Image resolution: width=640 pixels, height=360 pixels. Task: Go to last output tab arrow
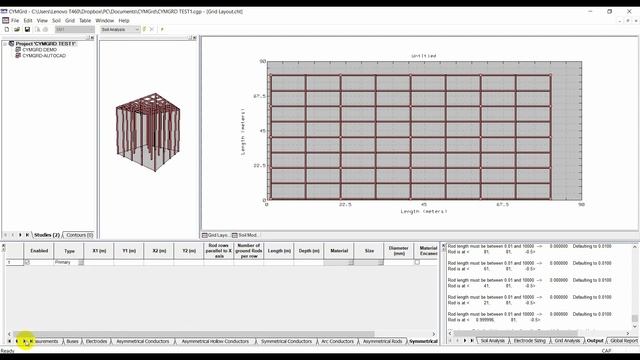point(472,340)
